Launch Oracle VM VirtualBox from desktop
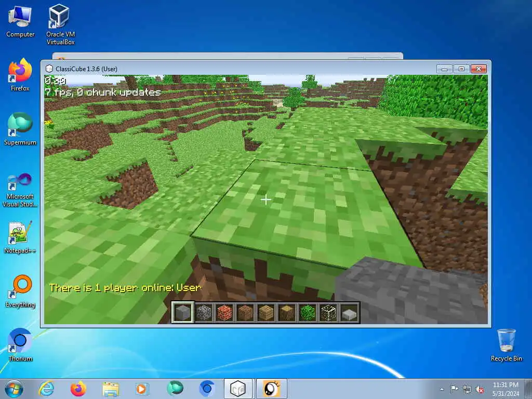The image size is (532, 399). (60, 24)
